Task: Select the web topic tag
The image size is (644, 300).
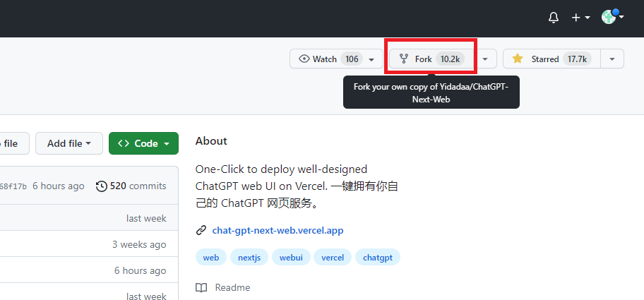Action: click(x=211, y=258)
